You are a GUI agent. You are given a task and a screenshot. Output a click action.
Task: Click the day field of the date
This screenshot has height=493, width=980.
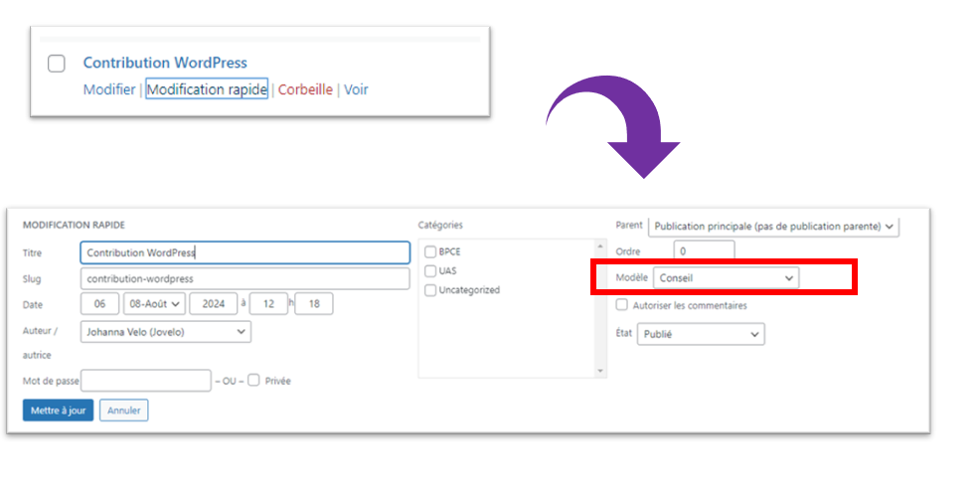point(99,304)
